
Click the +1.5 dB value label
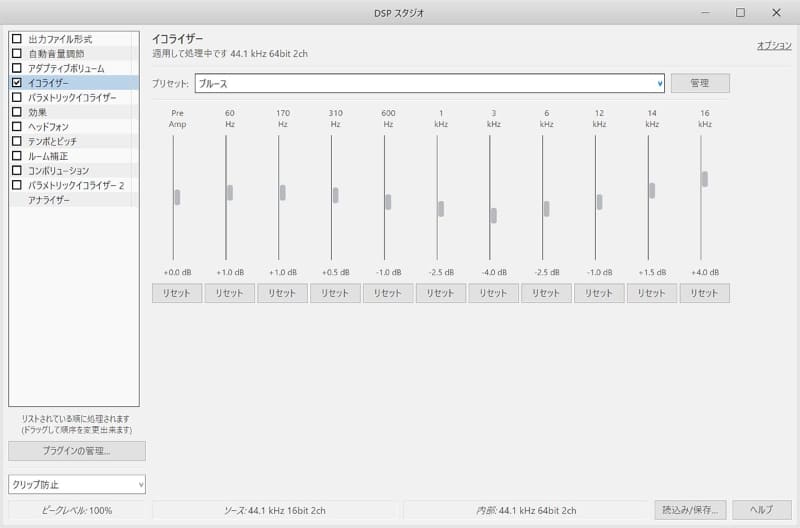(653, 272)
